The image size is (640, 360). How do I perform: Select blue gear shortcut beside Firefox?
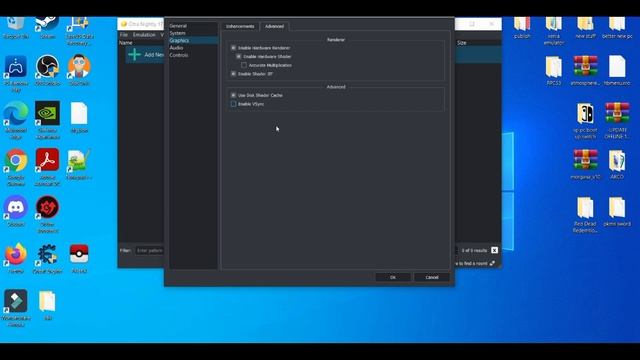click(47, 258)
